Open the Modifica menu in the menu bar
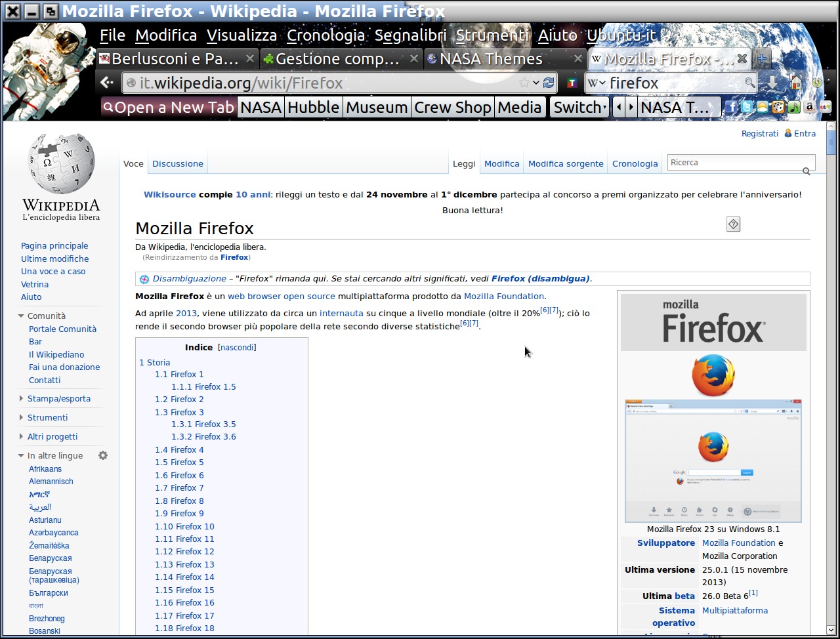 [166, 35]
